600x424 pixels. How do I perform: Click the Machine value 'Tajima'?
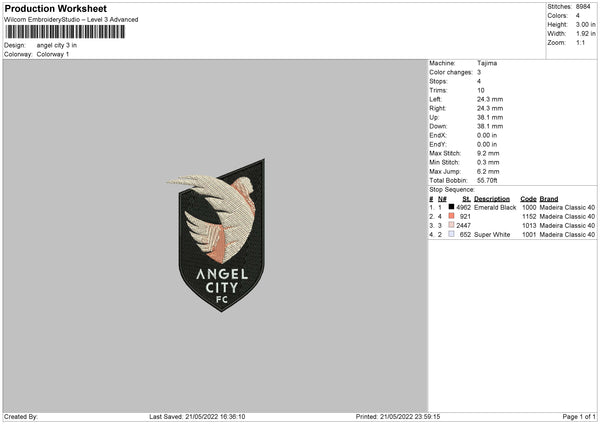click(487, 63)
